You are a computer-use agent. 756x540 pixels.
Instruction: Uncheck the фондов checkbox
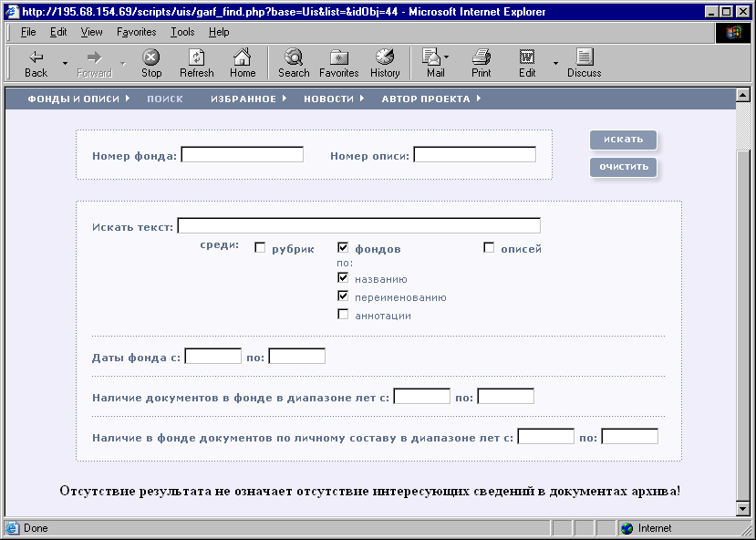(x=343, y=248)
